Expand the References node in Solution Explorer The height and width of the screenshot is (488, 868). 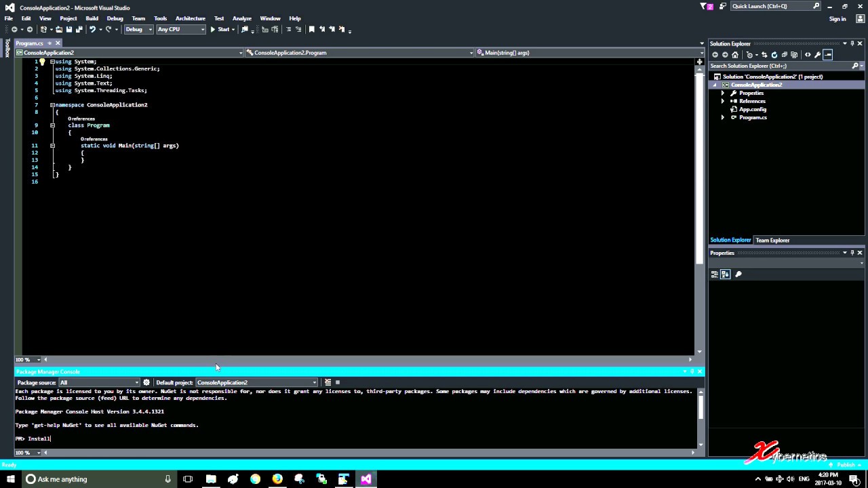[x=723, y=101]
